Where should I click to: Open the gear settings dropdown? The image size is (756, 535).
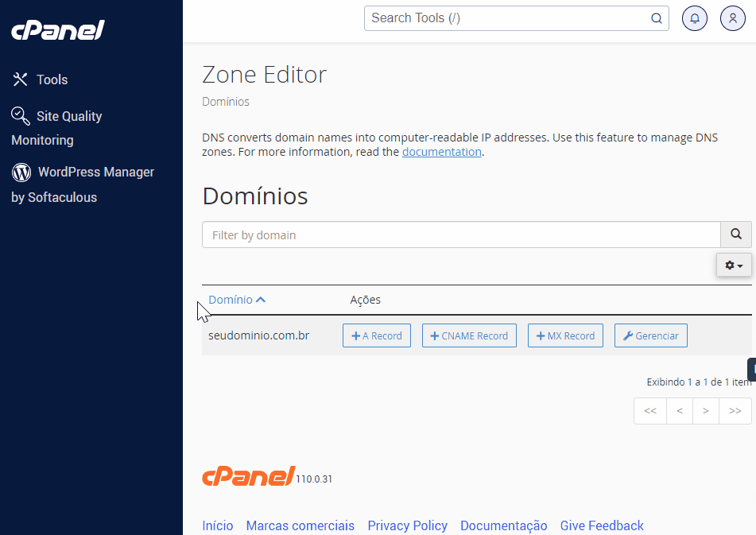pyautogui.click(x=734, y=265)
